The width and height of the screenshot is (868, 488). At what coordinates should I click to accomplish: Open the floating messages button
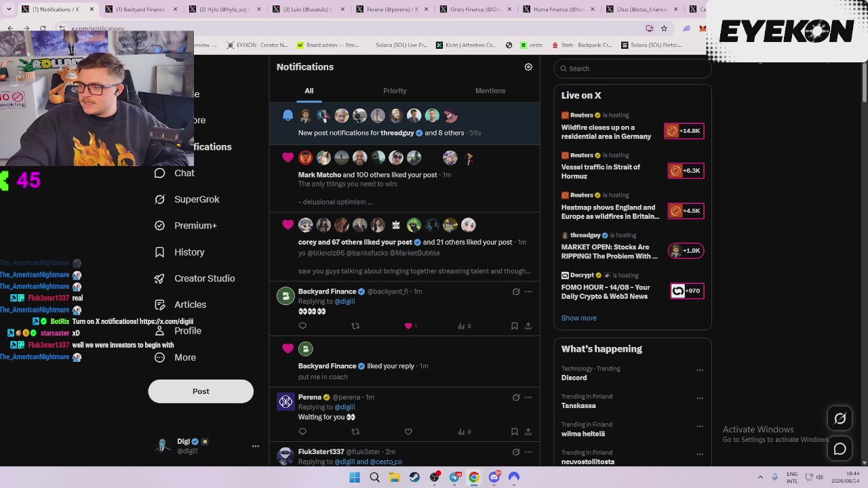(x=840, y=449)
